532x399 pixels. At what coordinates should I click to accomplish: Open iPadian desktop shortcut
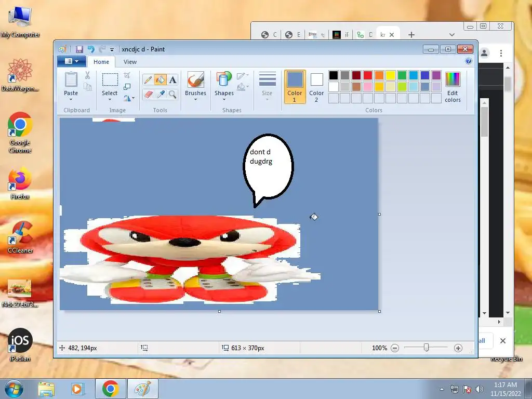click(20, 345)
